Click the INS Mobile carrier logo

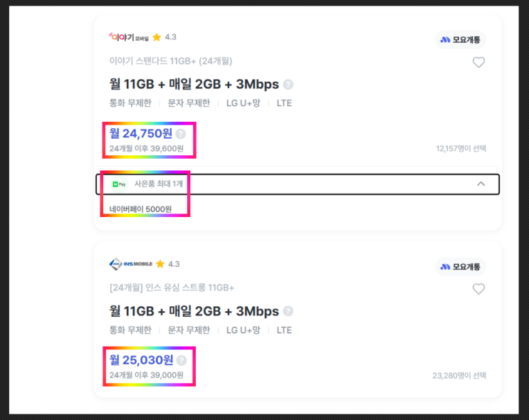click(130, 263)
